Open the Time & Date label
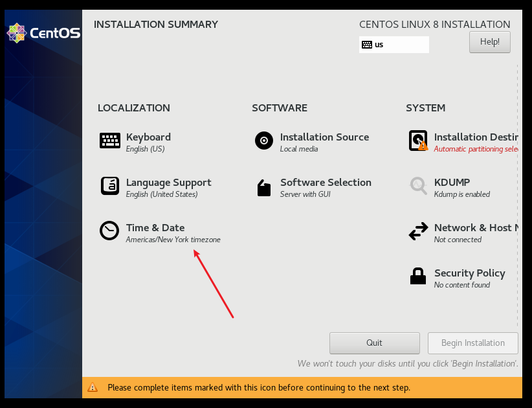The height and width of the screenshot is (408, 532). (155, 228)
